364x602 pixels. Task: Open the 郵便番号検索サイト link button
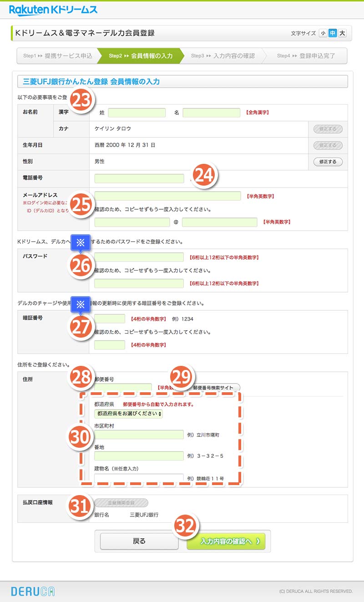click(x=213, y=388)
